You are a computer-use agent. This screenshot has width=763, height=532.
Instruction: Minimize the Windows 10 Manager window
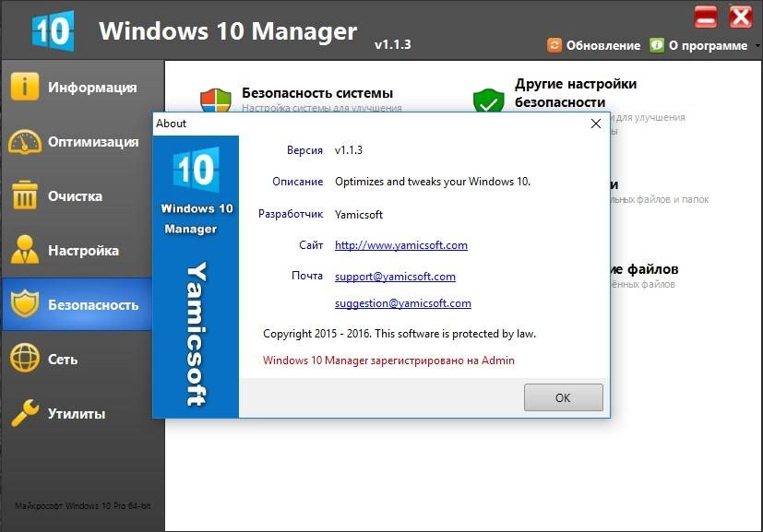coord(706,17)
